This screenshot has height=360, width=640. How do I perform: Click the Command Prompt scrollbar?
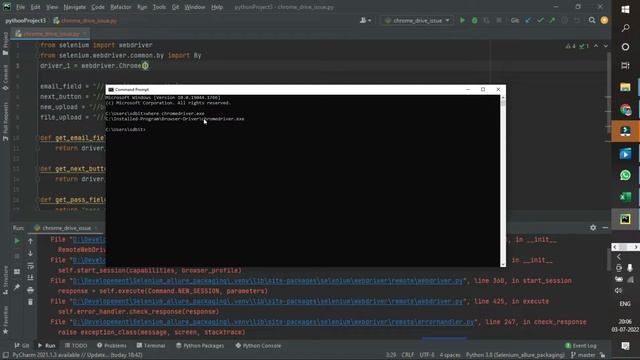(503, 181)
